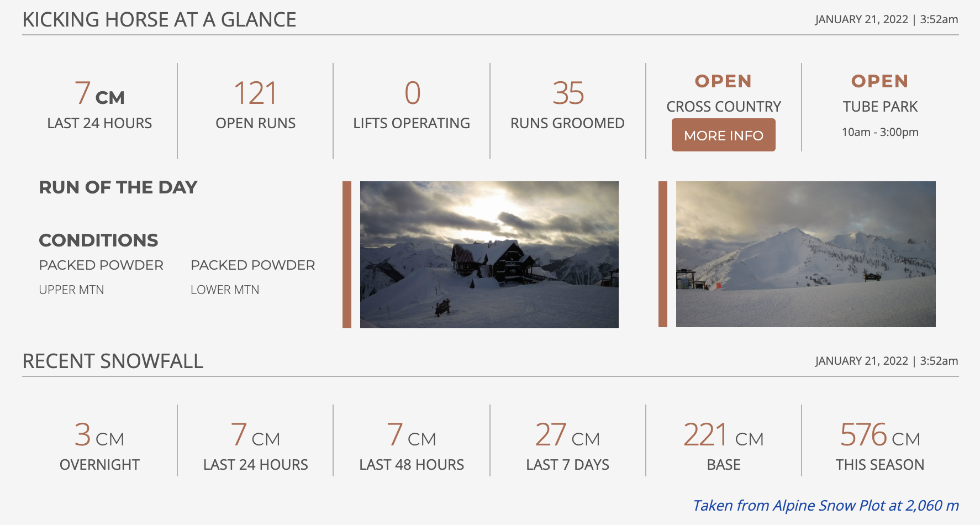This screenshot has height=525, width=980.
Task: Click the timestamp beside KICKING HORSE AT A GLANCE
Action: 887,19
